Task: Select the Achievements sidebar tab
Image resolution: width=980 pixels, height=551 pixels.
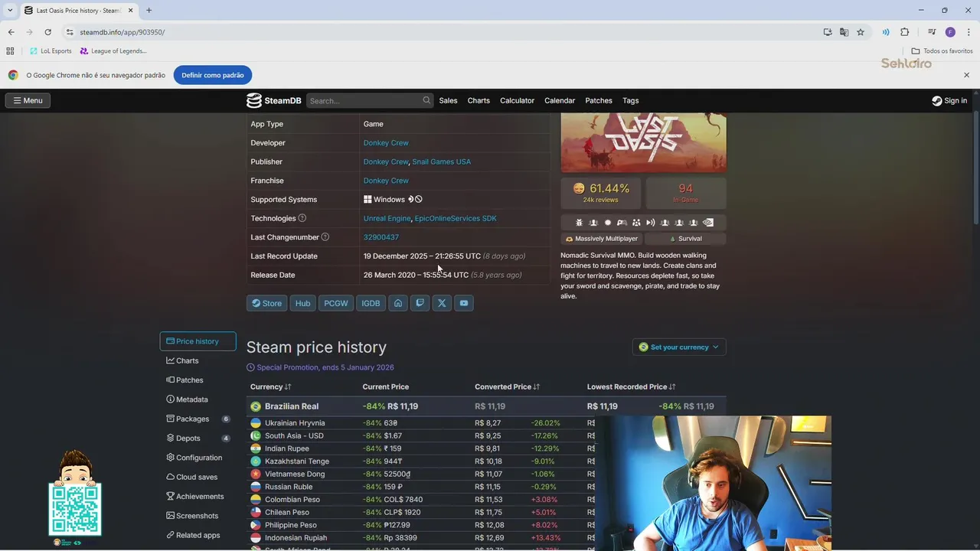Action: (x=198, y=496)
